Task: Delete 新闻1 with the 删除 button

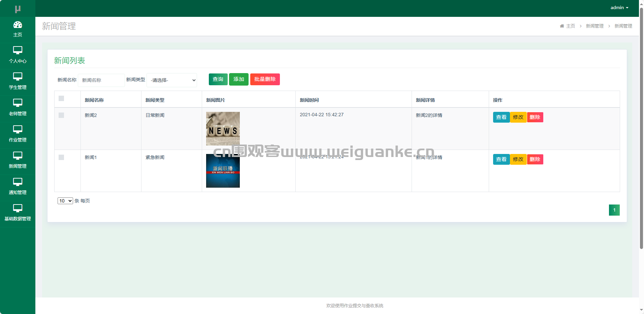Action: tap(535, 159)
